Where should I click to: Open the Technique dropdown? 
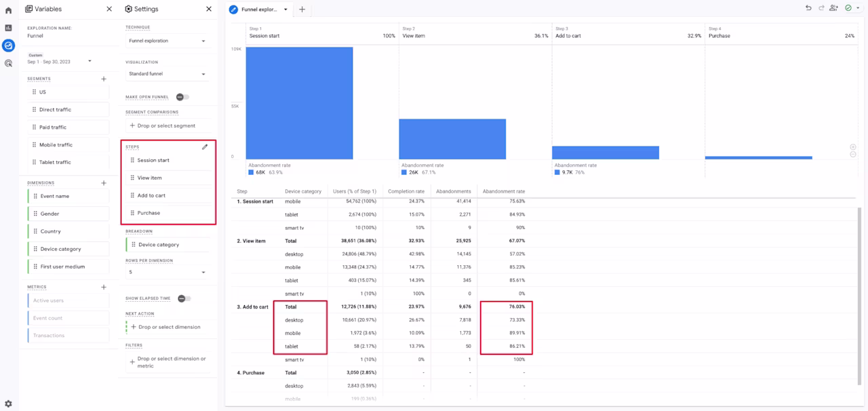(x=167, y=41)
